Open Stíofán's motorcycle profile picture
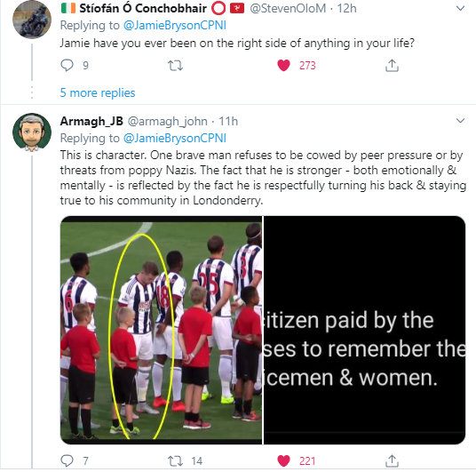Image resolution: width=476 pixels, height=472 pixels. tap(32, 20)
